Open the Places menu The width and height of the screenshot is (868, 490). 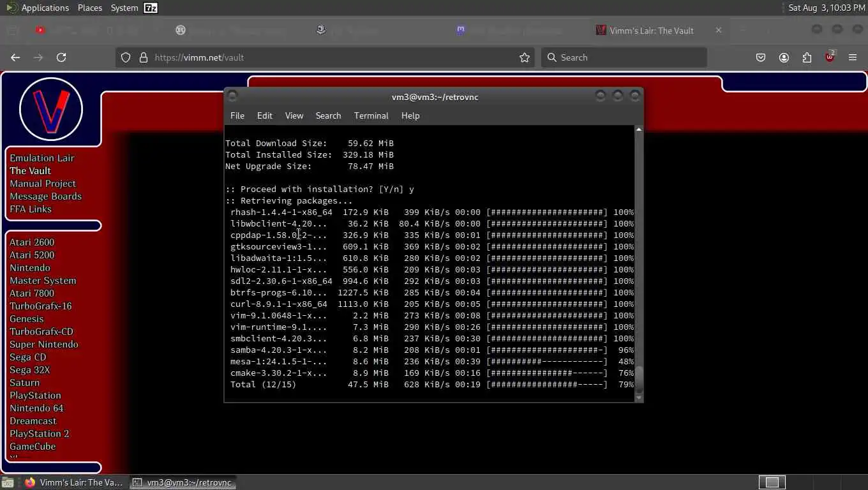(89, 8)
